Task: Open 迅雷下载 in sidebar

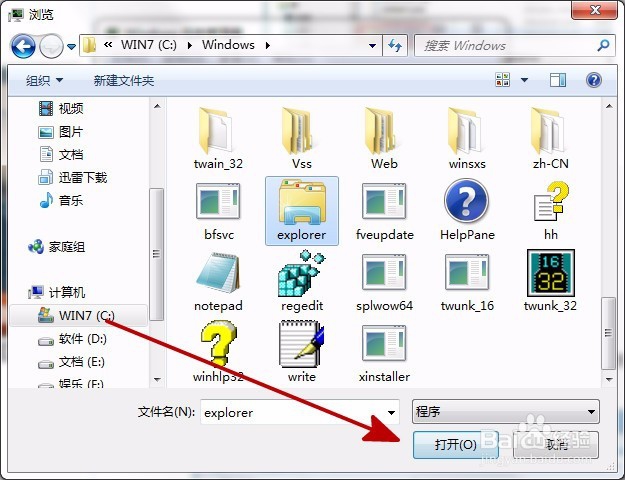Action: pos(73,177)
